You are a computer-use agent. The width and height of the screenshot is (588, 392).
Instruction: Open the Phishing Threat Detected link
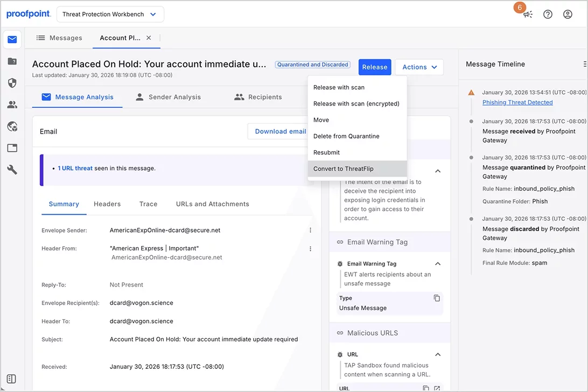(517, 102)
